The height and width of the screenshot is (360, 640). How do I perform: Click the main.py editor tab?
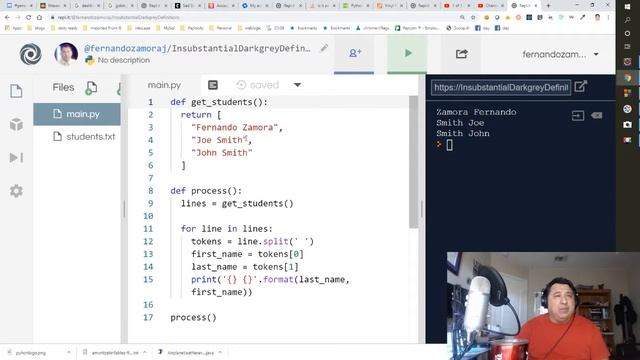tap(164, 85)
